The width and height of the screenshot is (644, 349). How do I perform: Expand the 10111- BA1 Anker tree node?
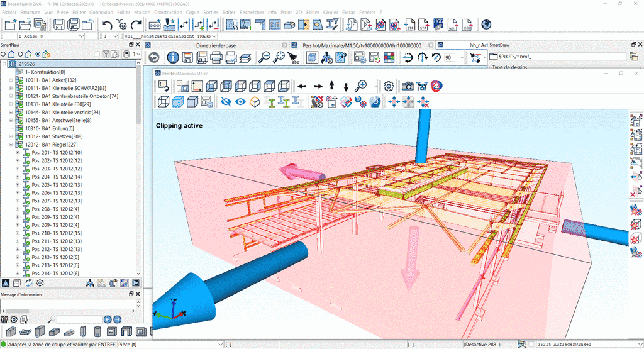(x=11, y=80)
